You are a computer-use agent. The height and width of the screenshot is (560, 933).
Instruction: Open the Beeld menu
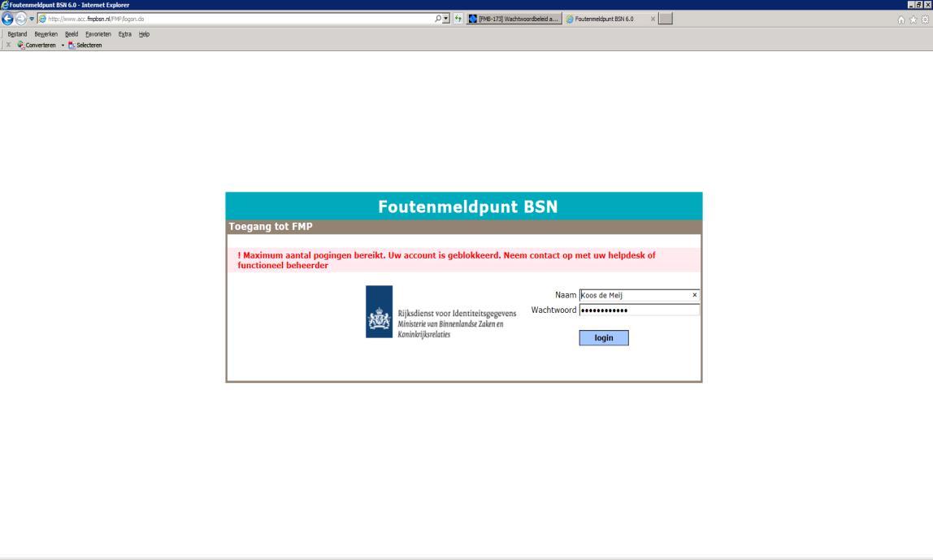click(72, 34)
